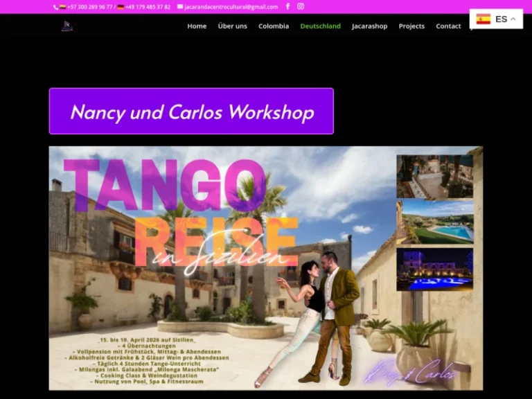Screen dimensions: 532x399
Task: Click the Jacaranda site logo
Action: click(66, 26)
